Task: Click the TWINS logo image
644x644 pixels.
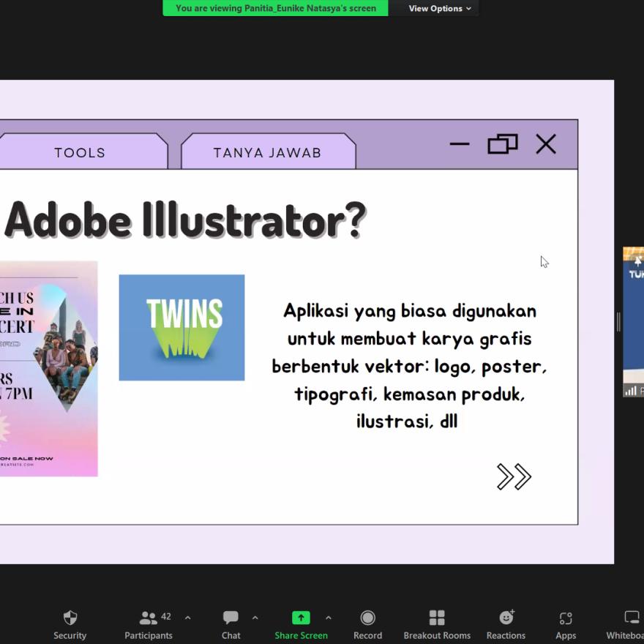Action: tap(181, 327)
